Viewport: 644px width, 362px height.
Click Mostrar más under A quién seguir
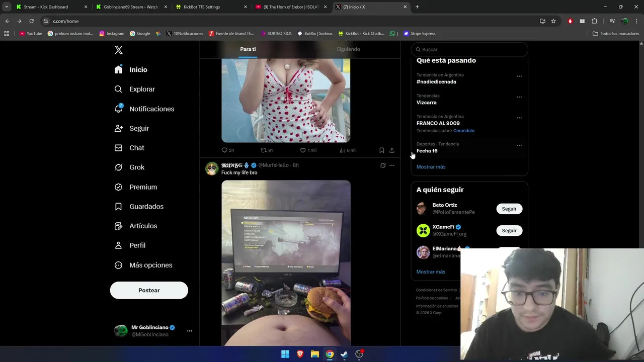pyautogui.click(x=431, y=272)
